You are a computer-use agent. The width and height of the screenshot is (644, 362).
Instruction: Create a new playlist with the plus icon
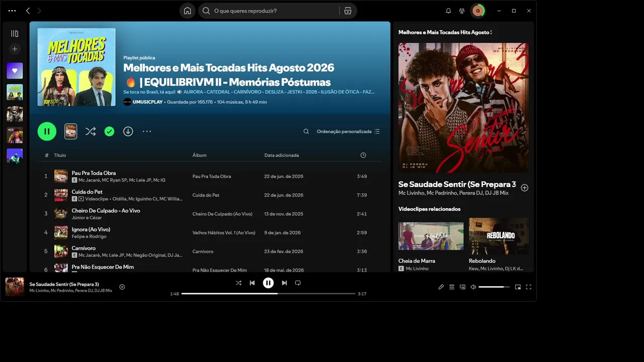(x=15, y=49)
